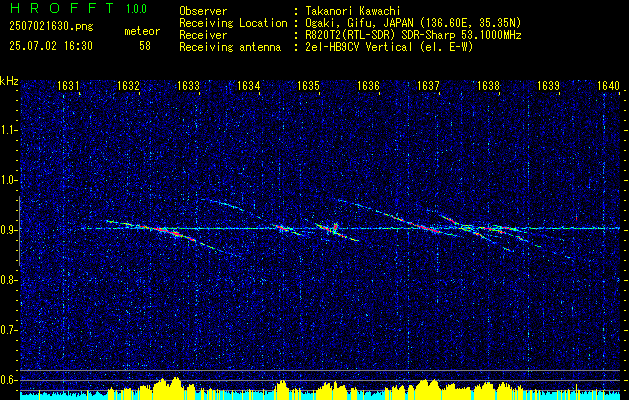Image resolution: width=629 pixels, height=400 pixels.
Task: Click the kHz axis unit label
Action: 9,81
